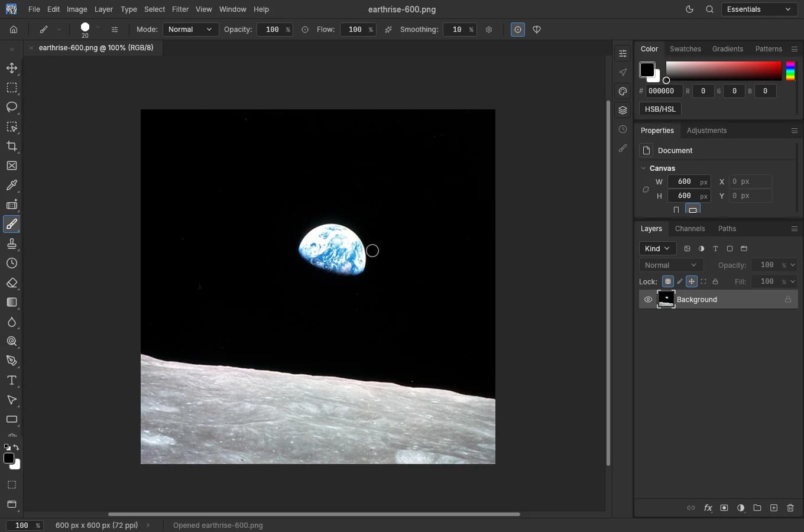Toggle the airbrush build-up option
The width and height of the screenshot is (804, 532).
[388, 30]
